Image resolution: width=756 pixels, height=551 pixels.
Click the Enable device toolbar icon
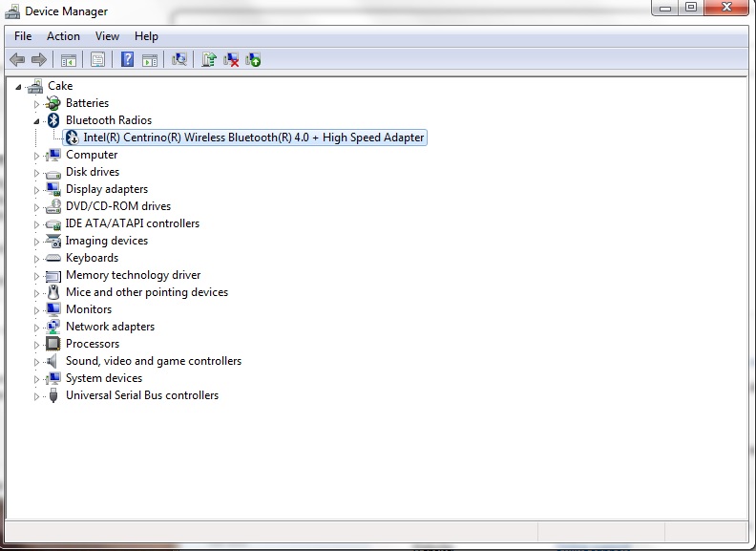253,60
